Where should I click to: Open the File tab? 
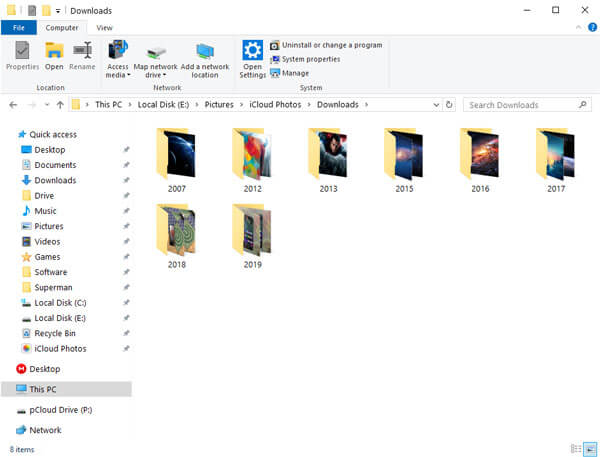(x=19, y=28)
